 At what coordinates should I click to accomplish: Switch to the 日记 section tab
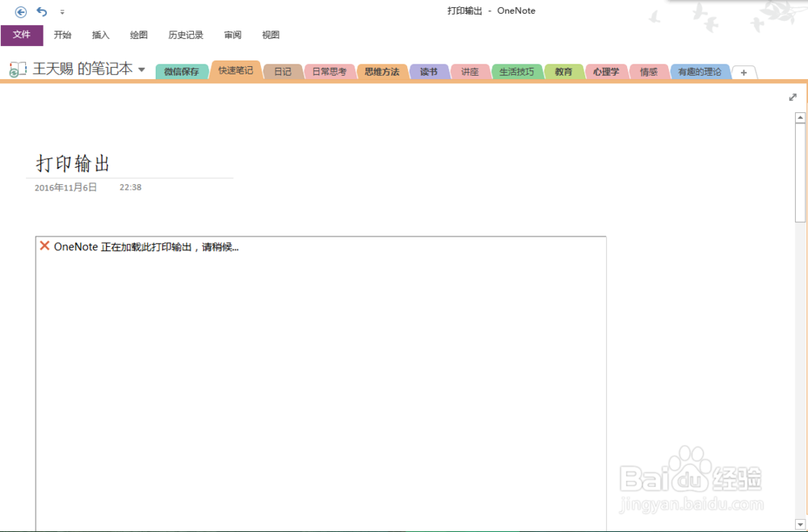click(282, 72)
